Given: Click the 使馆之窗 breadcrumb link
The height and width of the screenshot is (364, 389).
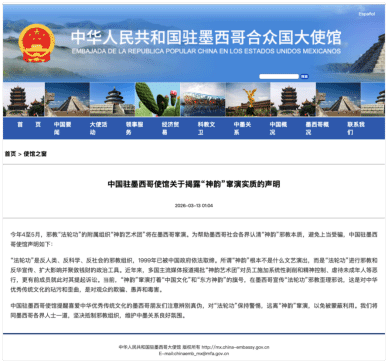Looking at the screenshot, I should pyautogui.click(x=35, y=154).
